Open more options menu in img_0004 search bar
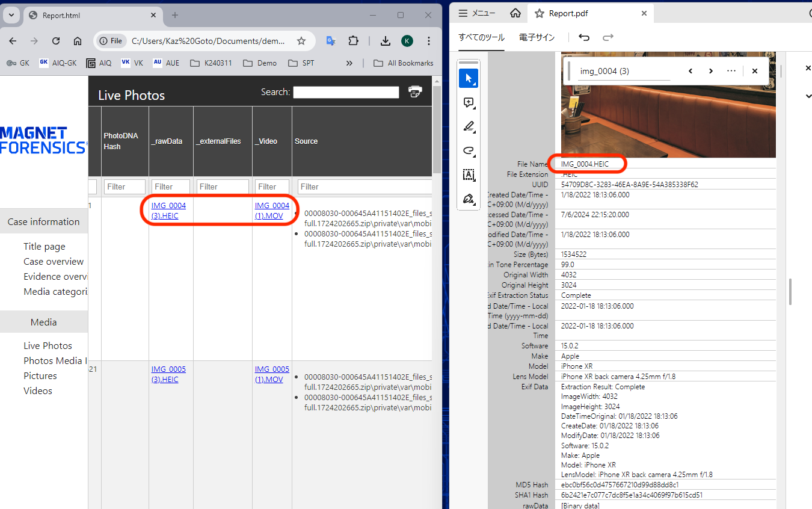Viewport: 812px width, 509px height. pyautogui.click(x=731, y=70)
